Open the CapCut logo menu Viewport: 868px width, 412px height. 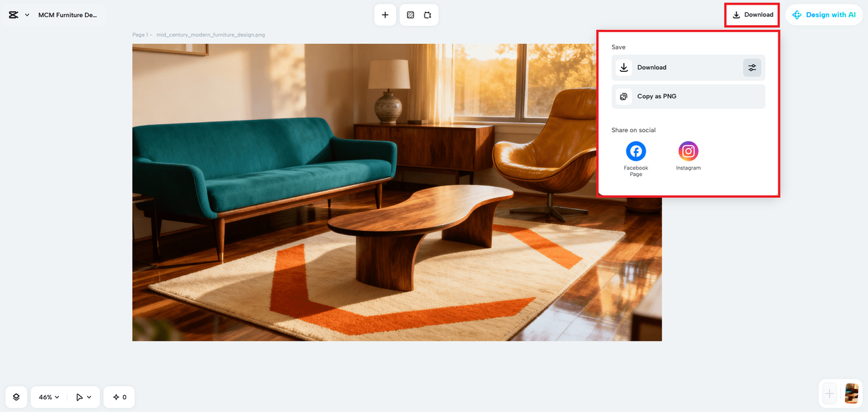(14, 15)
